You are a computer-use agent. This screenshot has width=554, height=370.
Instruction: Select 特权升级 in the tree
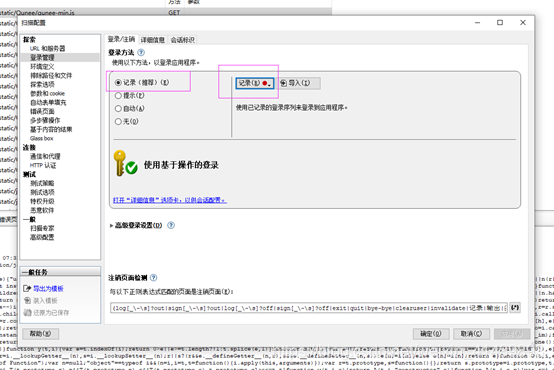click(x=42, y=201)
